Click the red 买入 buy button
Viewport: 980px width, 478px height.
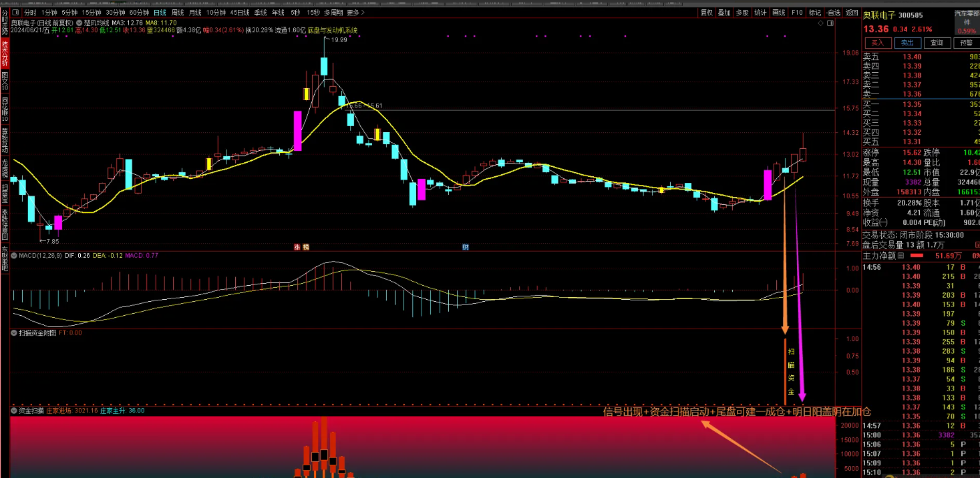point(878,43)
